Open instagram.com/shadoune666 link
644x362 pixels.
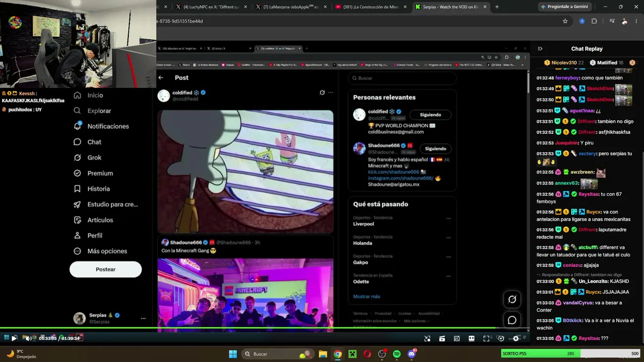coord(400,178)
